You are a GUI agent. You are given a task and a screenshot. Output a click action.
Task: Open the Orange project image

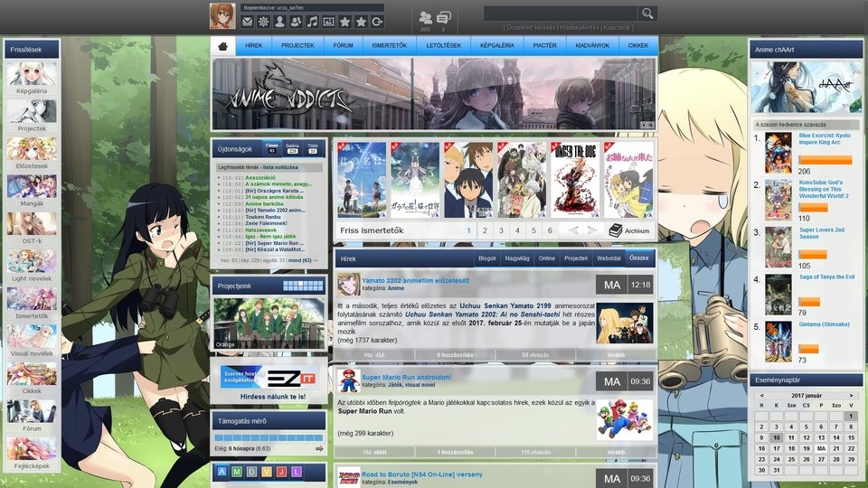point(269,324)
